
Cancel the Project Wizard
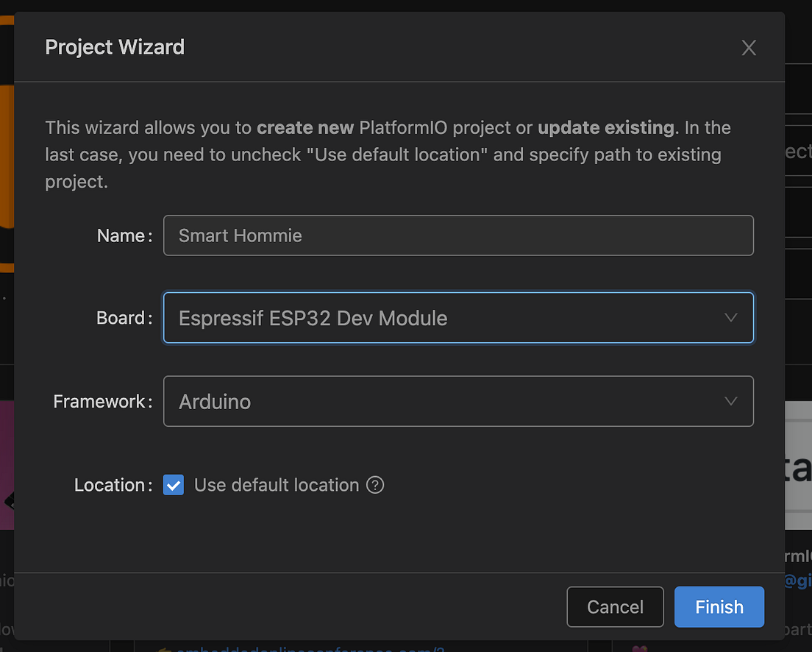point(615,606)
